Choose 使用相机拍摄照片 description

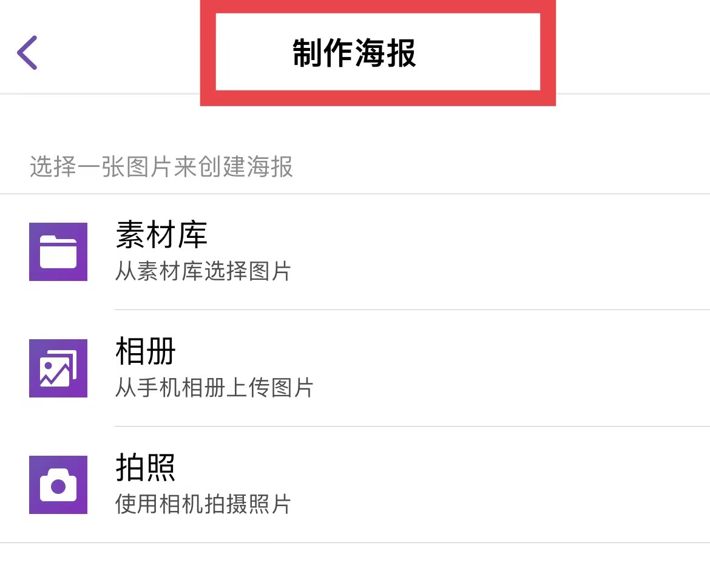(203, 504)
